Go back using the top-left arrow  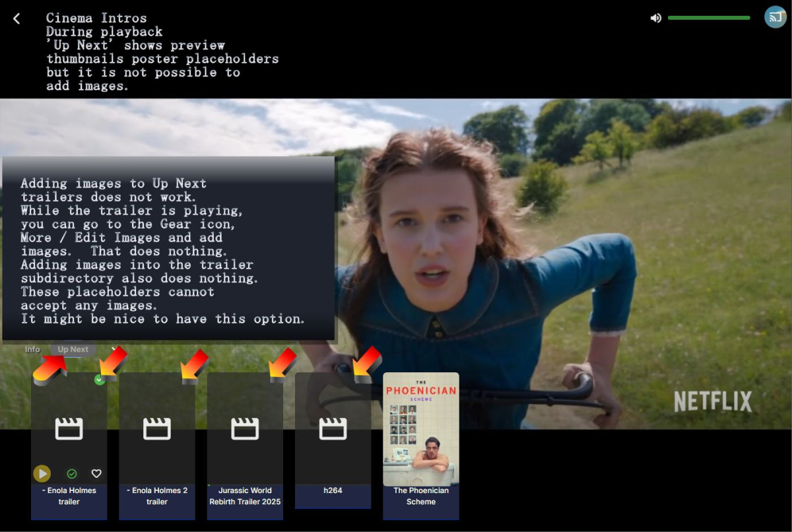coord(16,18)
